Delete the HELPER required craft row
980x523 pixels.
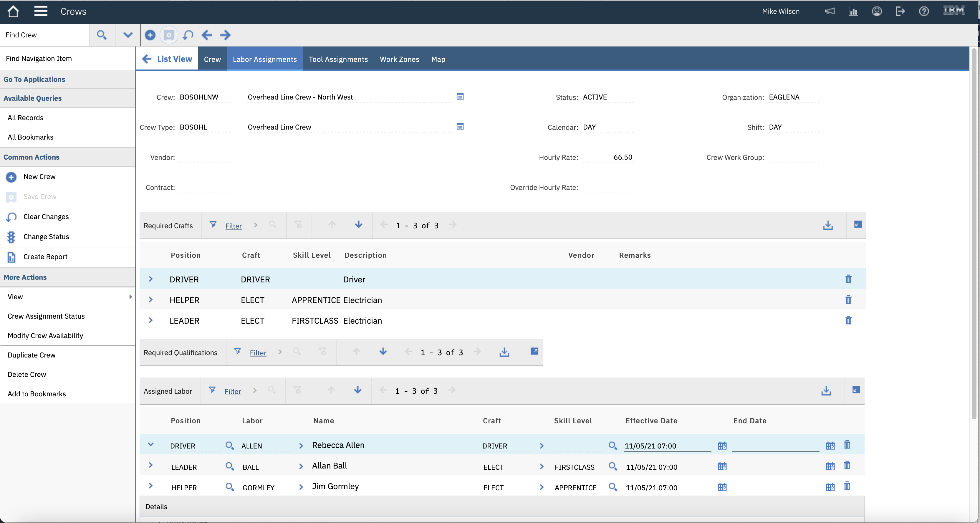pyautogui.click(x=848, y=300)
